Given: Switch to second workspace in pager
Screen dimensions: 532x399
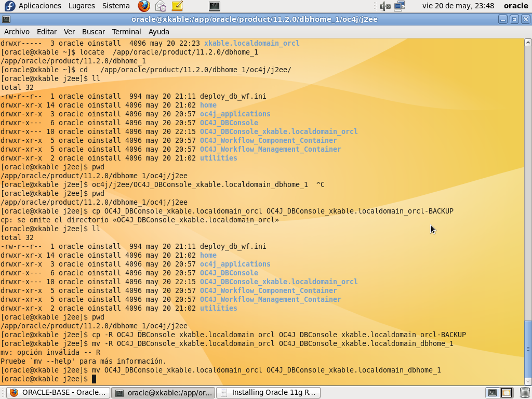Looking at the screenshot, I should (x=506, y=393).
